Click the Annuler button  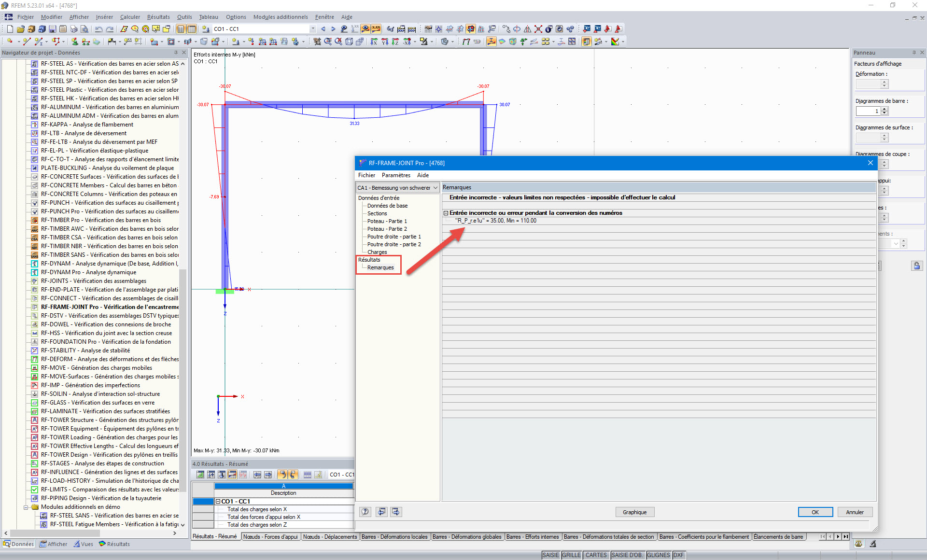click(x=854, y=512)
